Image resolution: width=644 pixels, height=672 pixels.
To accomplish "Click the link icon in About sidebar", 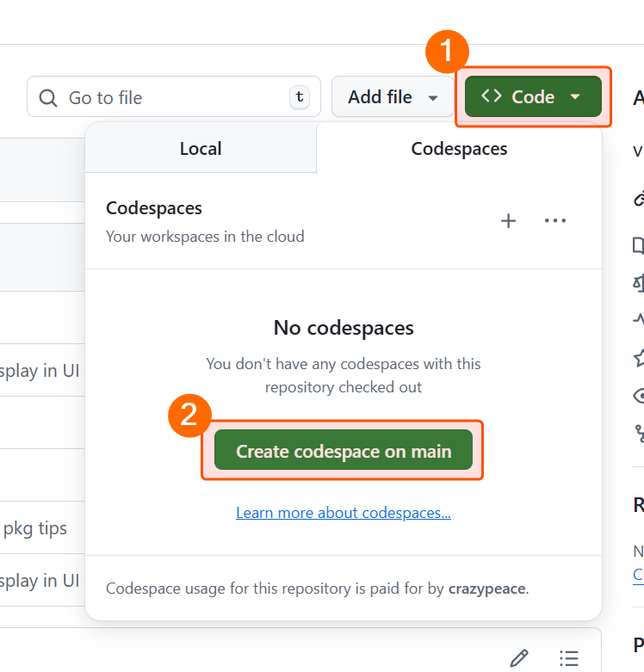I will click(x=639, y=200).
